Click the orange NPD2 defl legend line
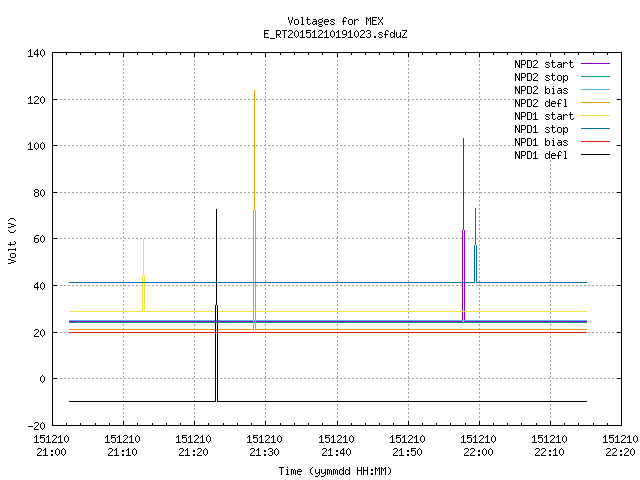The image size is (640, 480). [596, 102]
